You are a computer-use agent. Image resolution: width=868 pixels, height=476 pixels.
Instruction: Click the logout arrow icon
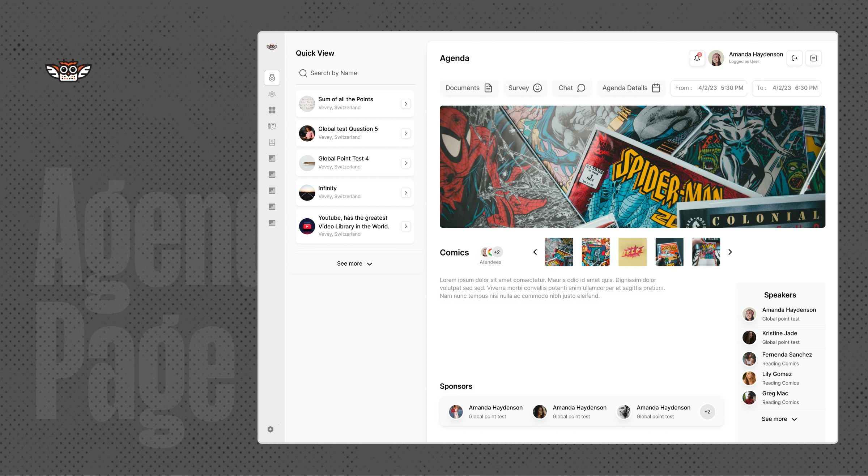(x=795, y=58)
